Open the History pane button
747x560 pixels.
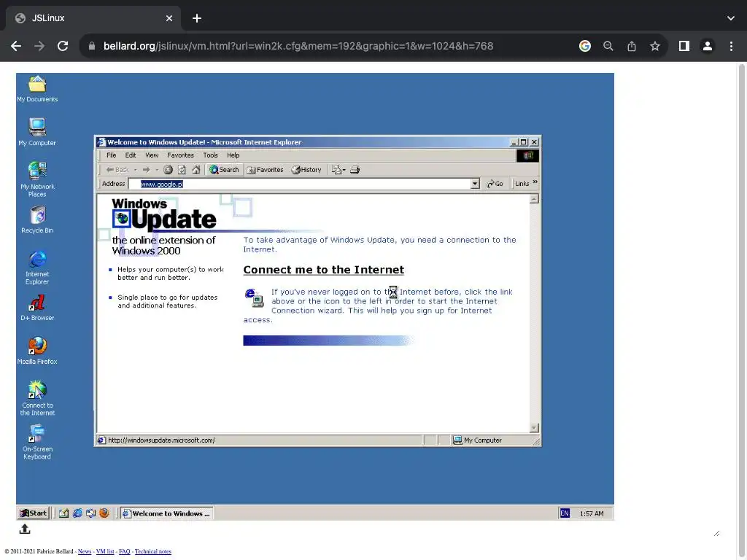click(x=306, y=169)
